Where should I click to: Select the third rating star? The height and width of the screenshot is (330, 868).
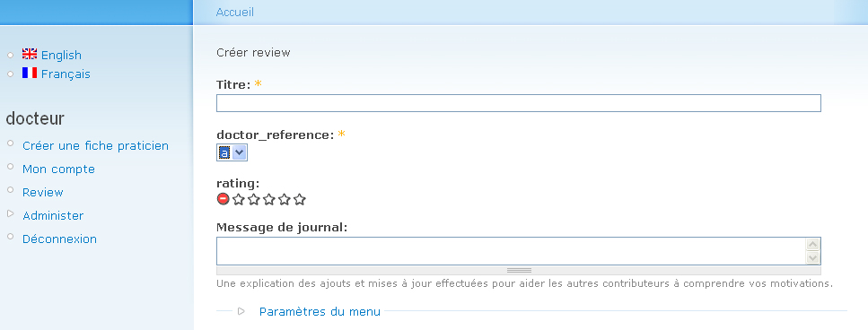coord(269,199)
